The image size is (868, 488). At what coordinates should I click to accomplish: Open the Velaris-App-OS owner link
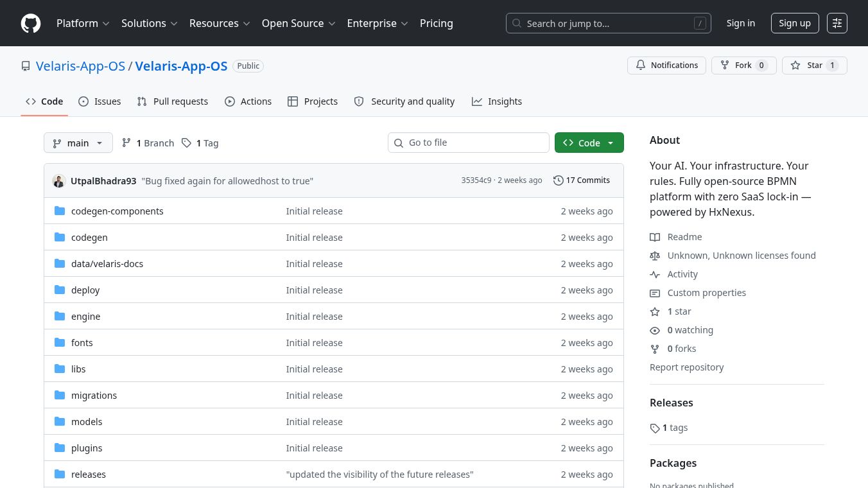(x=80, y=66)
